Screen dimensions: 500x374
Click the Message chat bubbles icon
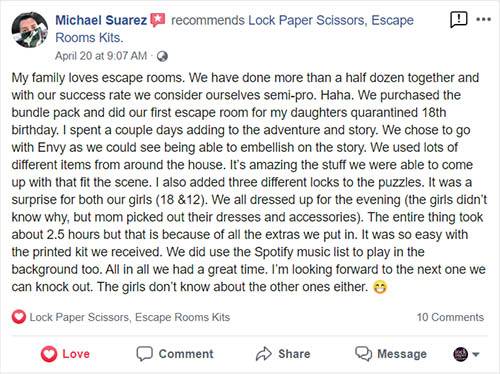[363, 354]
